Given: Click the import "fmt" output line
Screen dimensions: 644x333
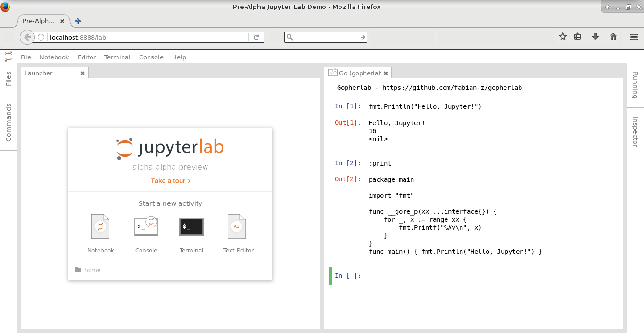Looking at the screenshot, I should point(391,195).
